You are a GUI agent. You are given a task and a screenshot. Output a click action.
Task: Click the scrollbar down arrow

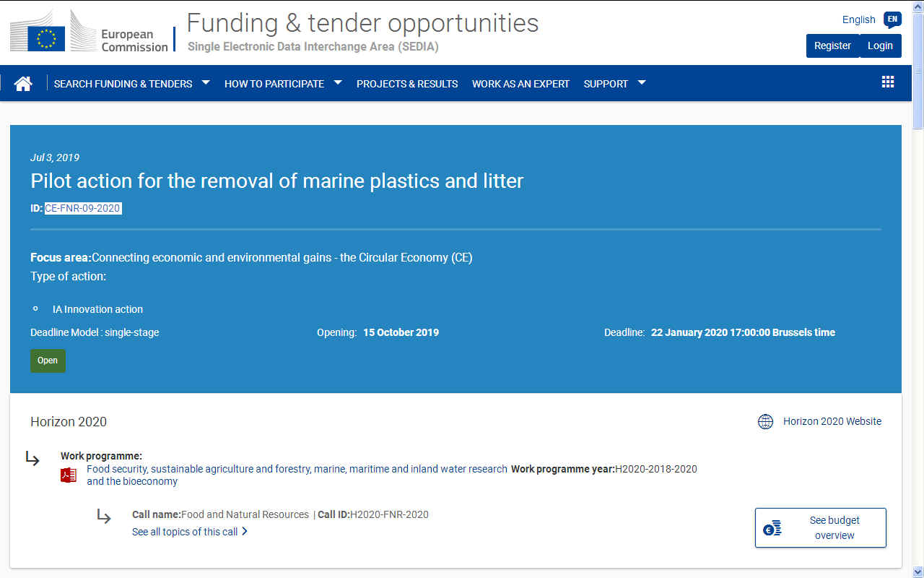918,572
